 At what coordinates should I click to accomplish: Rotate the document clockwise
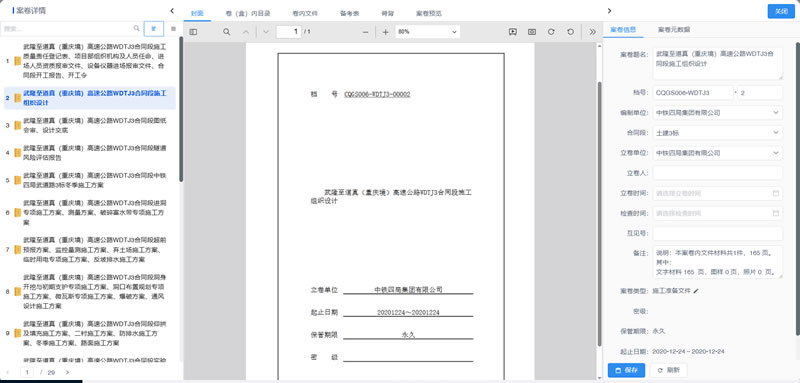tap(551, 32)
